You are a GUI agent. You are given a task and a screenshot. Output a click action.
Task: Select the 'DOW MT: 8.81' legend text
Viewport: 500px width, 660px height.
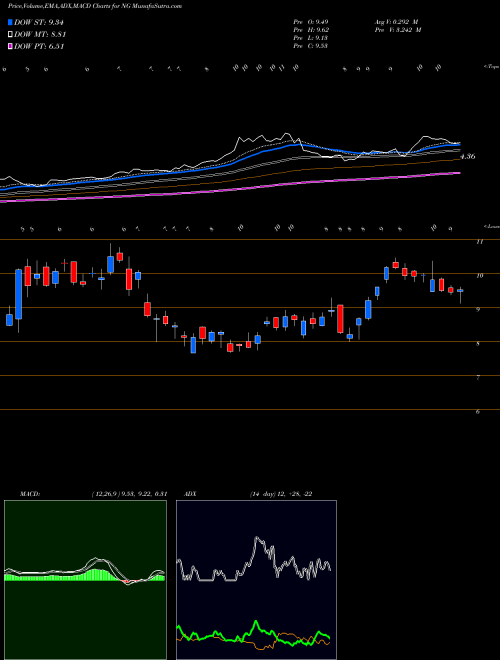(x=40, y=35)
